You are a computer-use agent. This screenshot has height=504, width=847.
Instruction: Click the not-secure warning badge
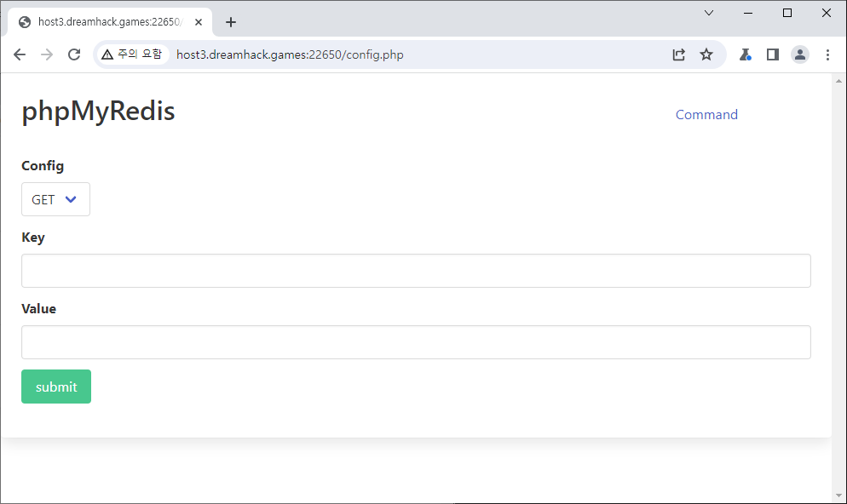[131, 54]
